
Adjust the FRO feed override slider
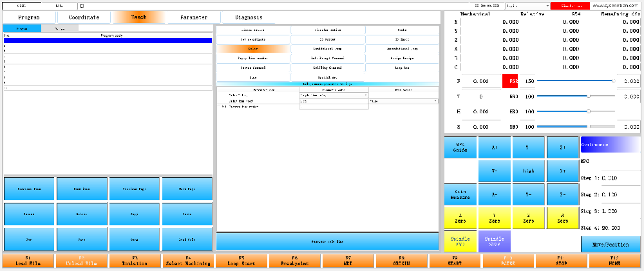point(576,81)
